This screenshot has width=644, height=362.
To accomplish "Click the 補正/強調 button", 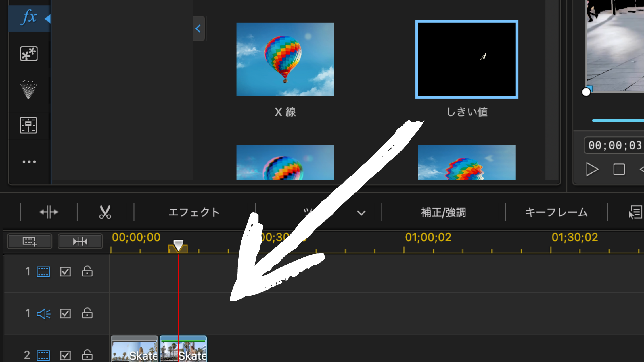I will coord(443,212).
